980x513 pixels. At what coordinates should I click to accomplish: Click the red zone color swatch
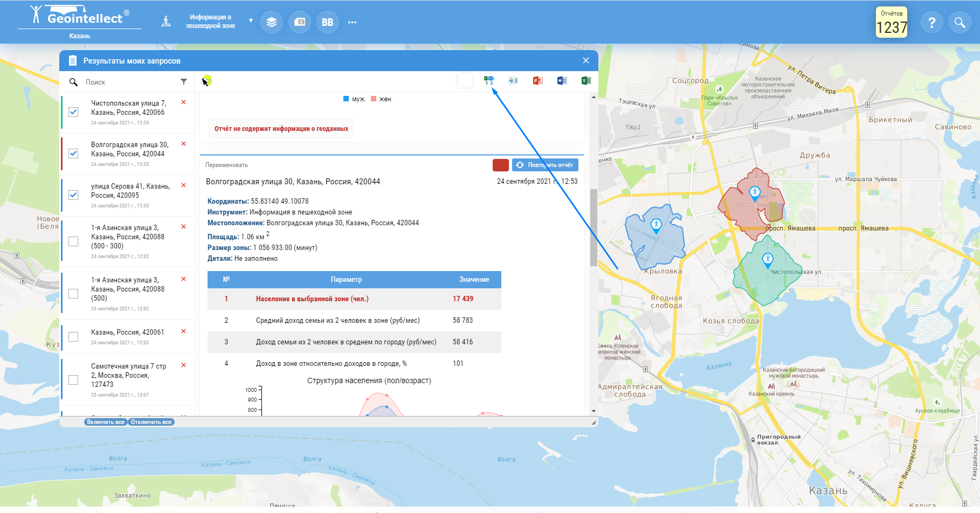[x=501, y=165]
